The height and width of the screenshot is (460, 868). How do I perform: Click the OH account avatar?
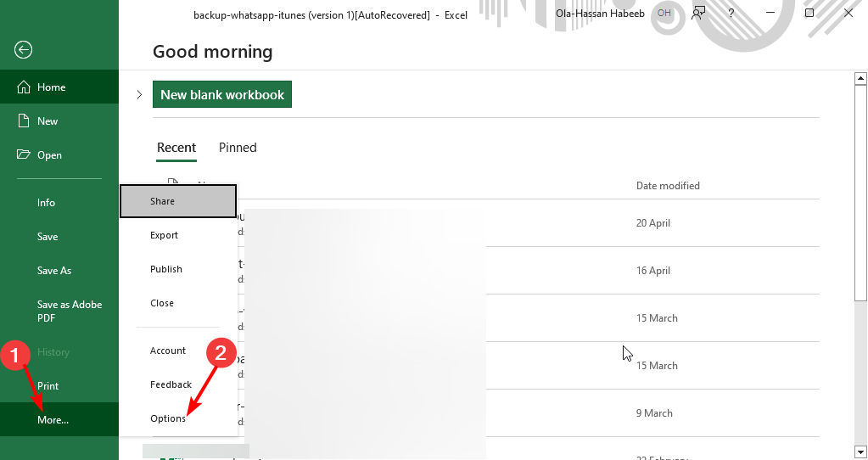(664, 14)
